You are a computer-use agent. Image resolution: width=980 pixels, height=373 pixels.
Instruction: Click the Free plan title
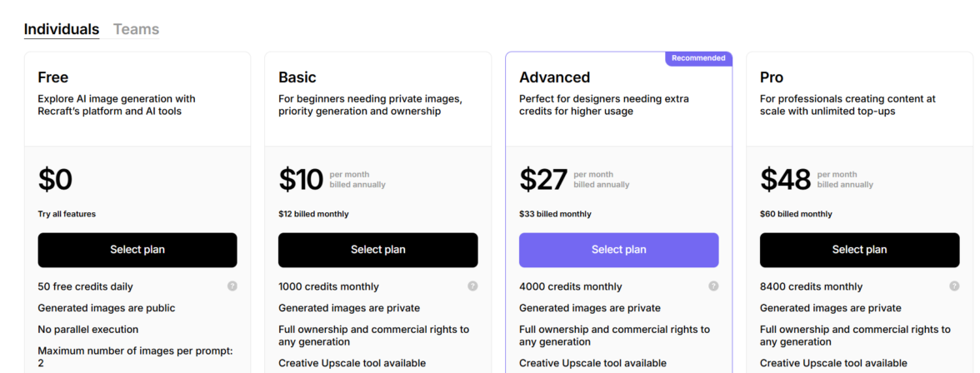point(52,77)
